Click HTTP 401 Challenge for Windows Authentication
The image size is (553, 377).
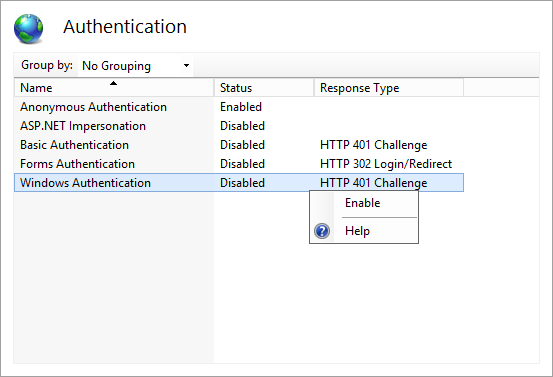click(x=373, y=183)
